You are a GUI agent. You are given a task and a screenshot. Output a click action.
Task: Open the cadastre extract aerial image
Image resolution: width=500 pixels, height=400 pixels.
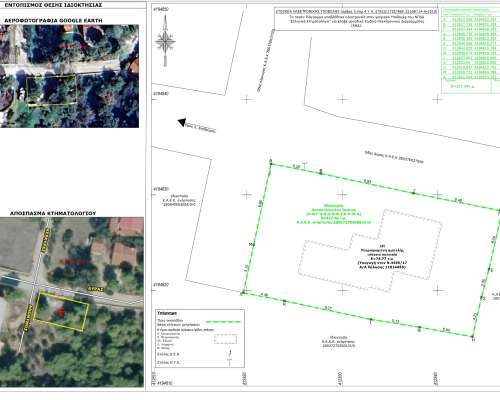click(72, 302)
